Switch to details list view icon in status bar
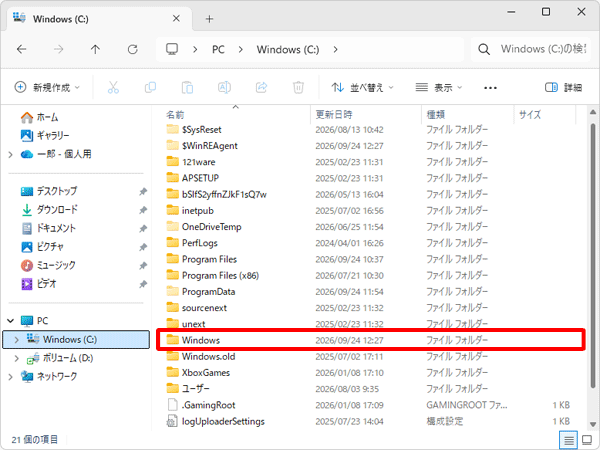 (569, 440)
